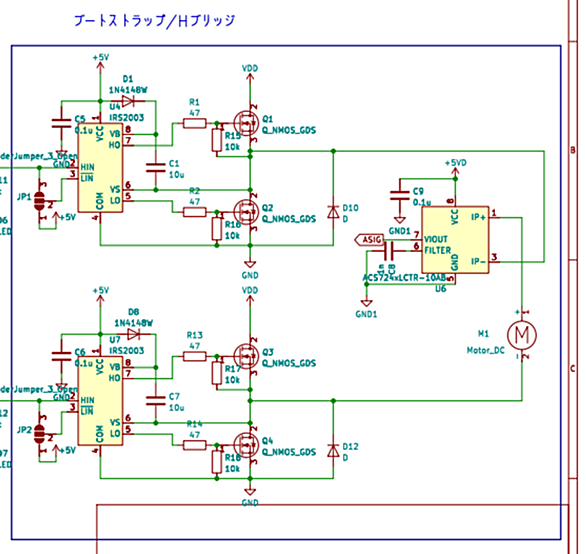Click the '1N4148W' text under D8
The image size is (586, 554).
coord(133,323)
